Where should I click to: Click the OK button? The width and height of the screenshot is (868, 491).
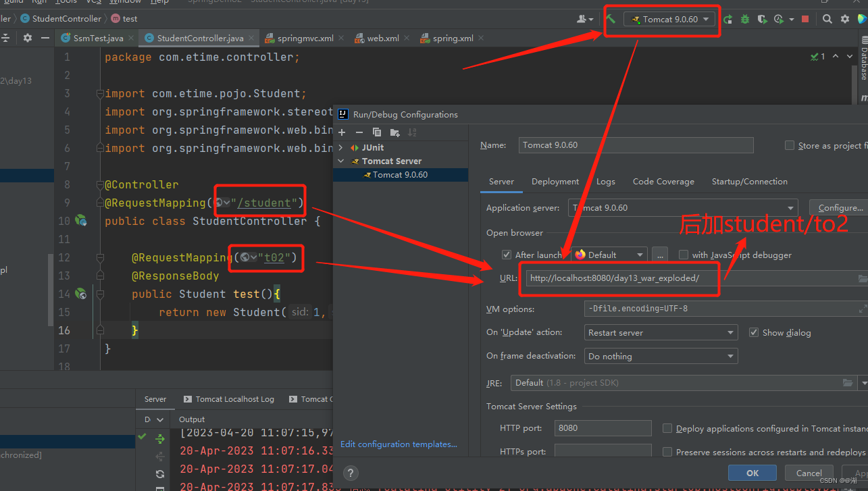click(x=752, y=473)
